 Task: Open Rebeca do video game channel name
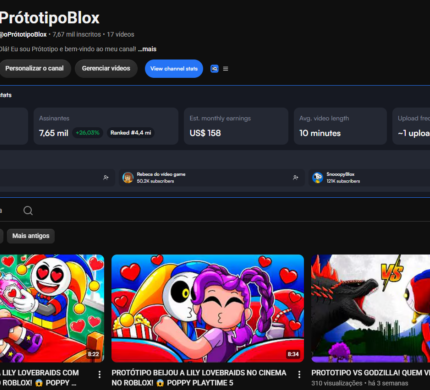pos(161,174)
